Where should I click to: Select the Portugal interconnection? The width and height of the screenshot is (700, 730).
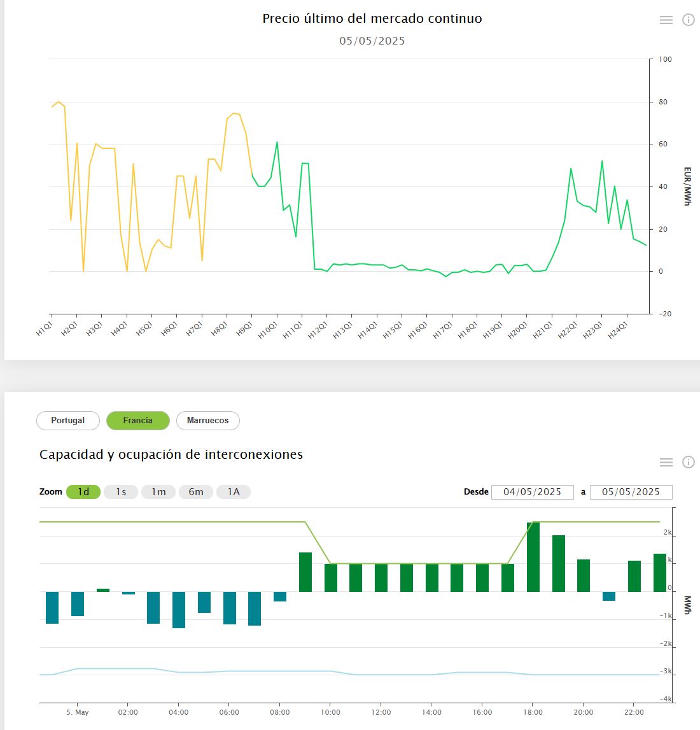click(68, 421)
